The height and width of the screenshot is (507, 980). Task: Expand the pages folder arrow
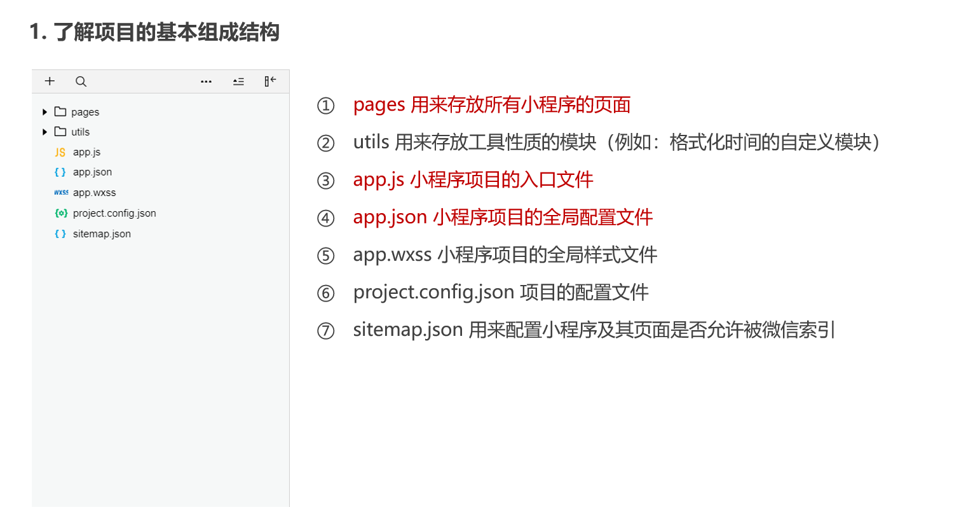(44, 112)
